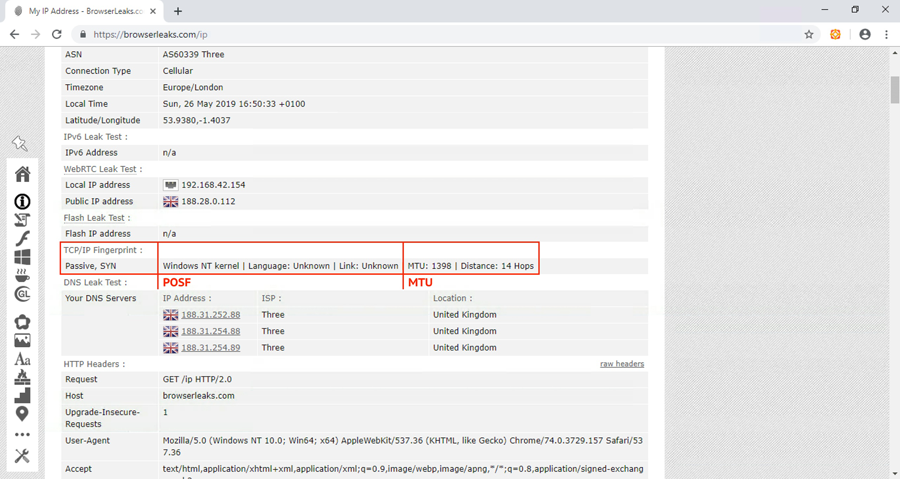Open the IP address info icon
Screen dimensions: 900x479
click(22, 201)
